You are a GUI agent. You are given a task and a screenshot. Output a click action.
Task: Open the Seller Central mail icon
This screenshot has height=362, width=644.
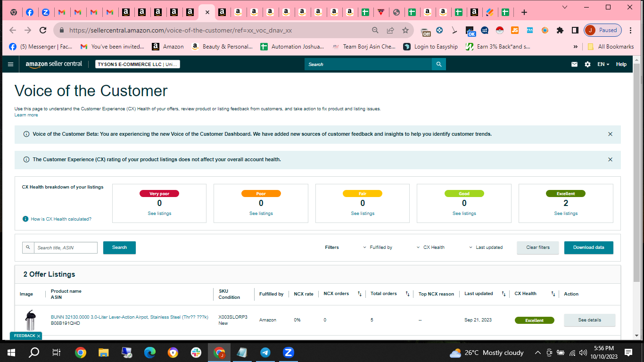coord(574,64)
